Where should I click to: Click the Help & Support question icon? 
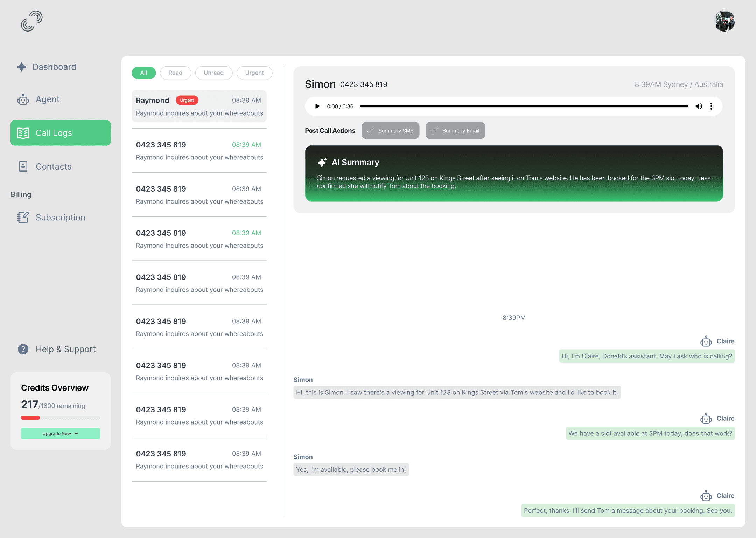[x=23, y=349]
